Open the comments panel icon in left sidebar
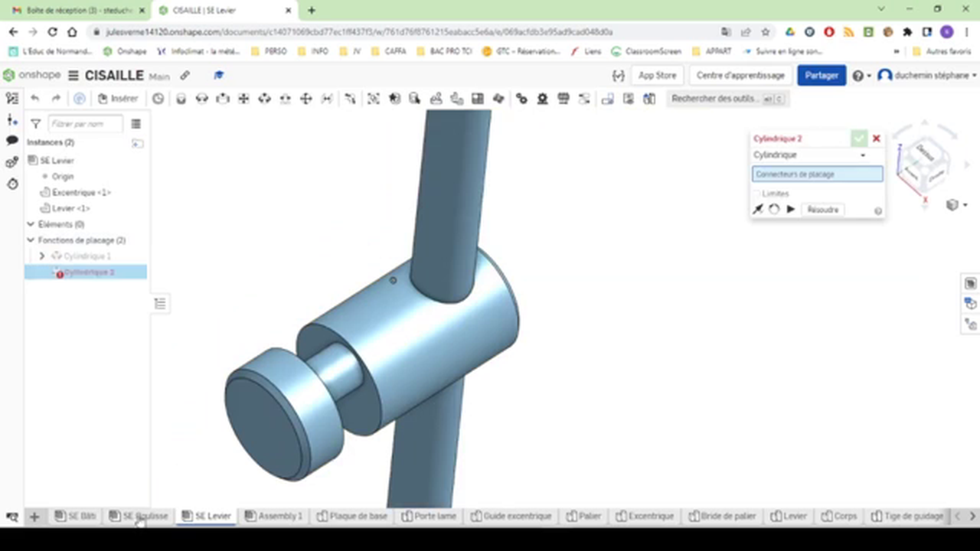Screen dimensions: 980x551 [x=11, y=142]
